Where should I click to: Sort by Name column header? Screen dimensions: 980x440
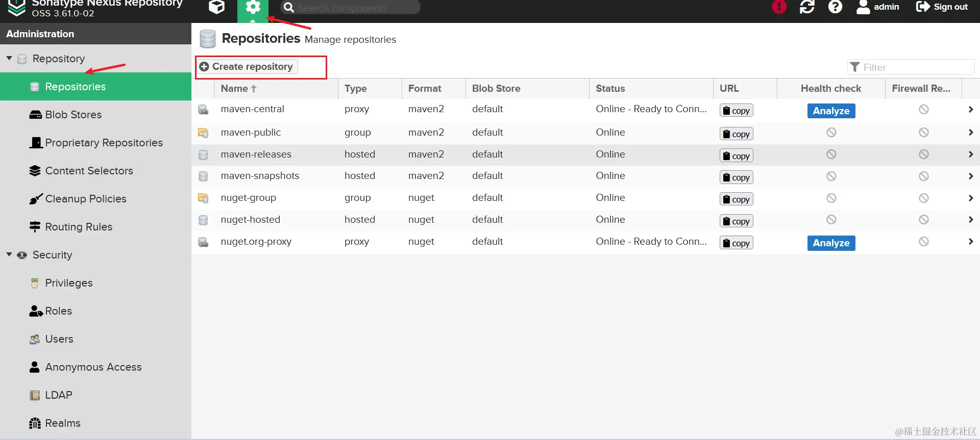(276, 88)
